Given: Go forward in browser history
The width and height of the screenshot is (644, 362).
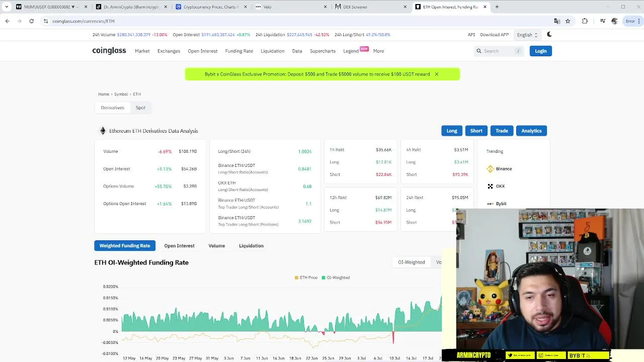Looking at the screenshot, I should point(19,21).
